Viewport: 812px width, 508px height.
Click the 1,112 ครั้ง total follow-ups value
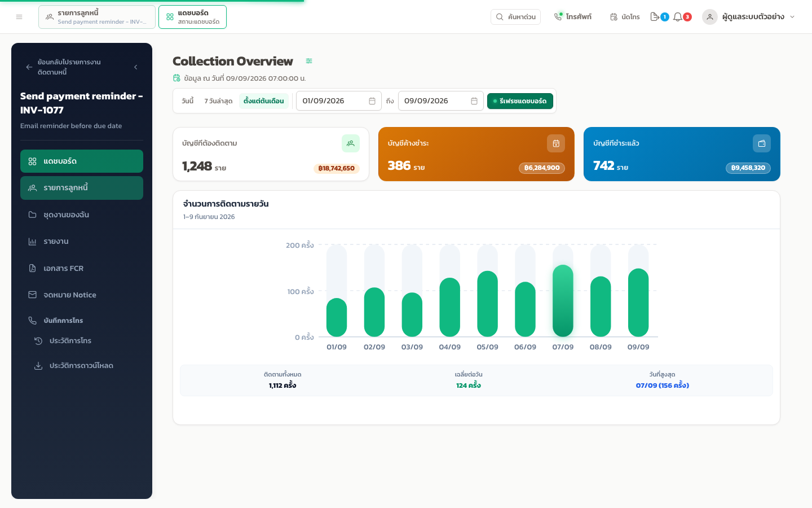[283, 386]
